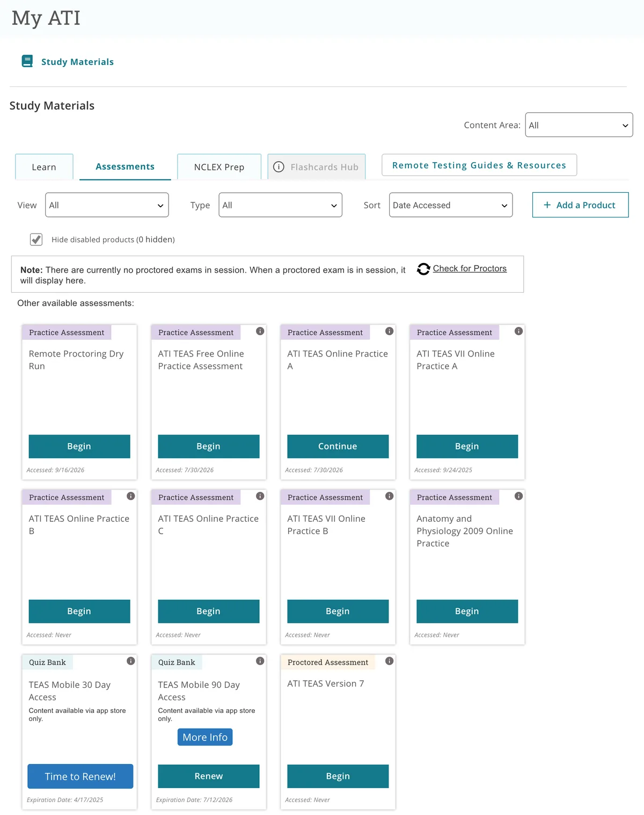Open the Content Area dropdown
Viewport: 644px width, 815px height.
tap(579, 125)
